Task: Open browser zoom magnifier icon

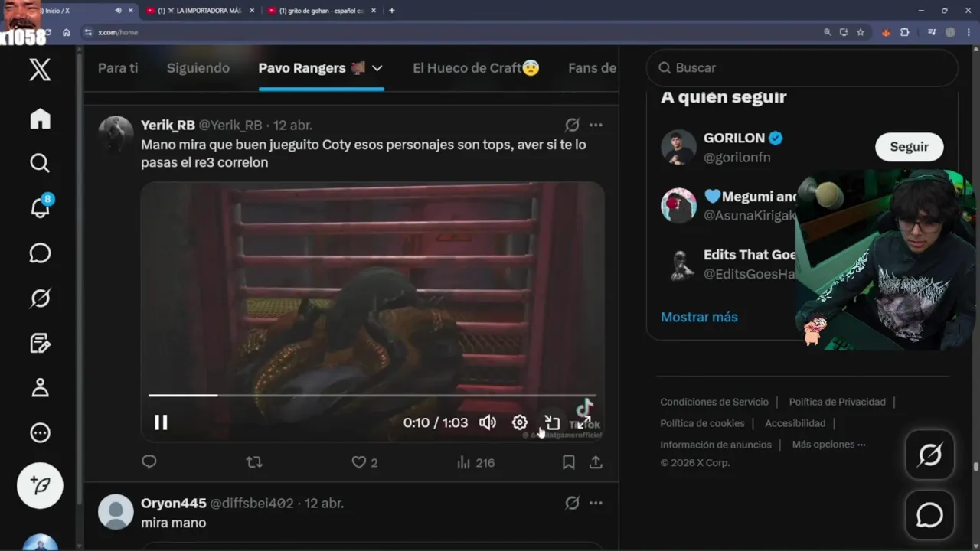Action: (x=827, y=32)
